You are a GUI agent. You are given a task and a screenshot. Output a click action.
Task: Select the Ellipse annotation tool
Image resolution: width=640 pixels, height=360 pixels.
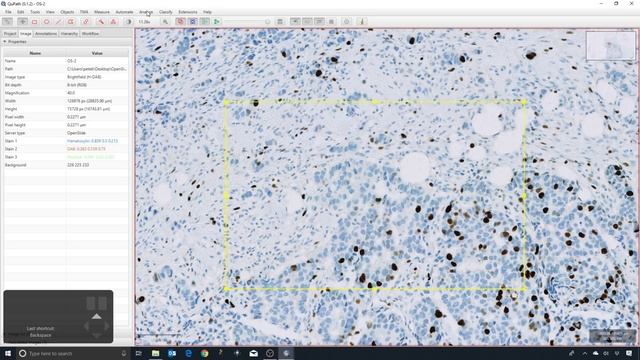pos(47,22)
